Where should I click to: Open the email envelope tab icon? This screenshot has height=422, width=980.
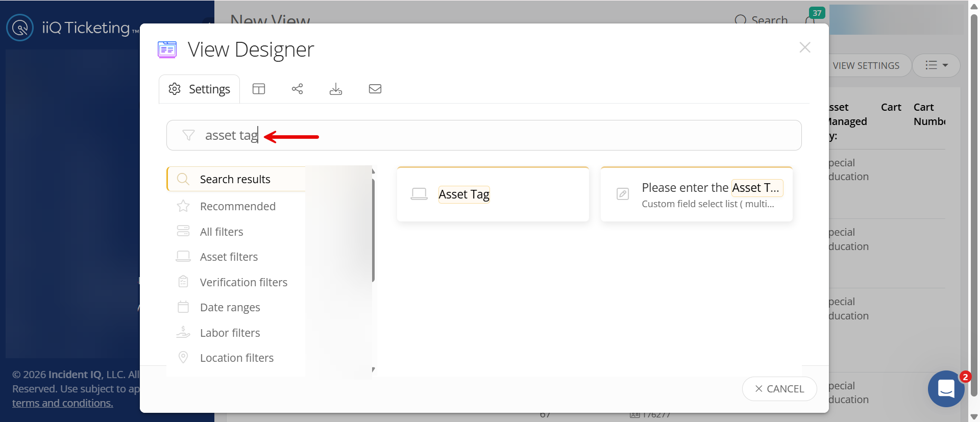375,89
